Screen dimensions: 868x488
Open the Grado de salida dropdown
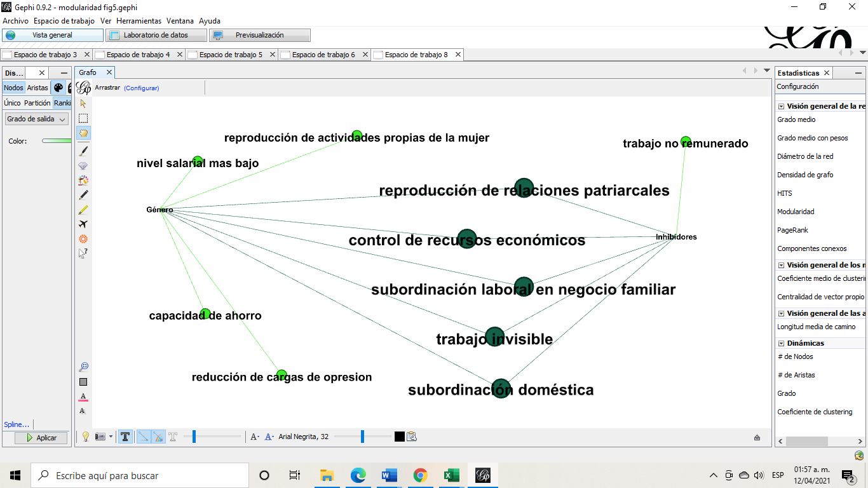[x=37, y=119]
